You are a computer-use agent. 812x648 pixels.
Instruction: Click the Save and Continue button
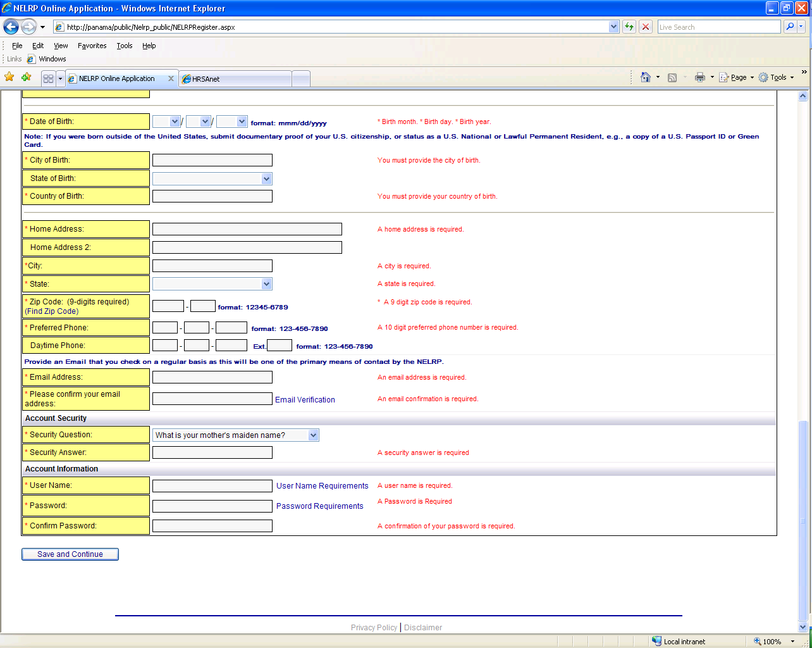tap(70, 554)
